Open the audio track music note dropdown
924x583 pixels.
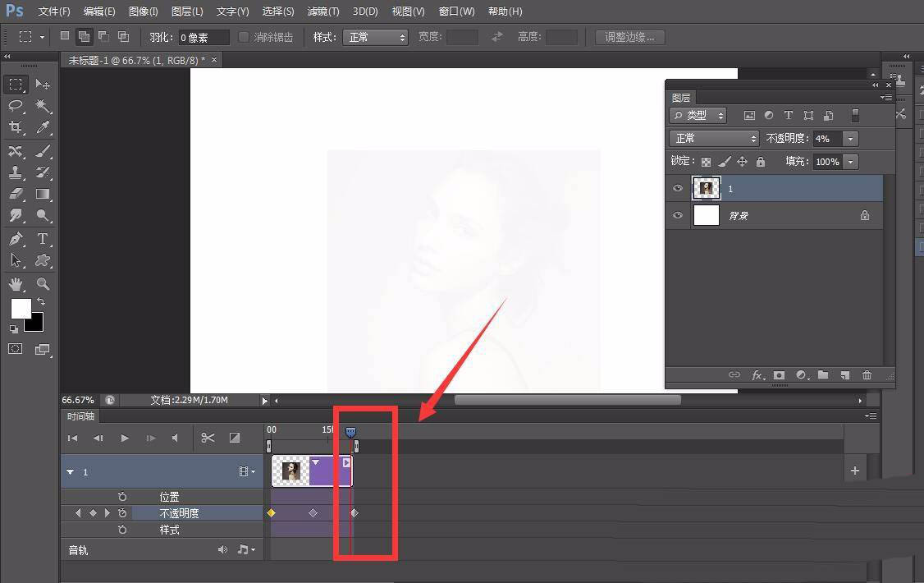point(245,549)
